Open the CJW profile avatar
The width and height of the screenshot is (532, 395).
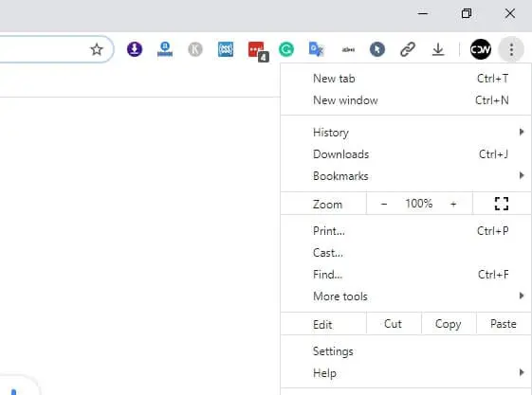pyautogui.click(x=481, y=49)
